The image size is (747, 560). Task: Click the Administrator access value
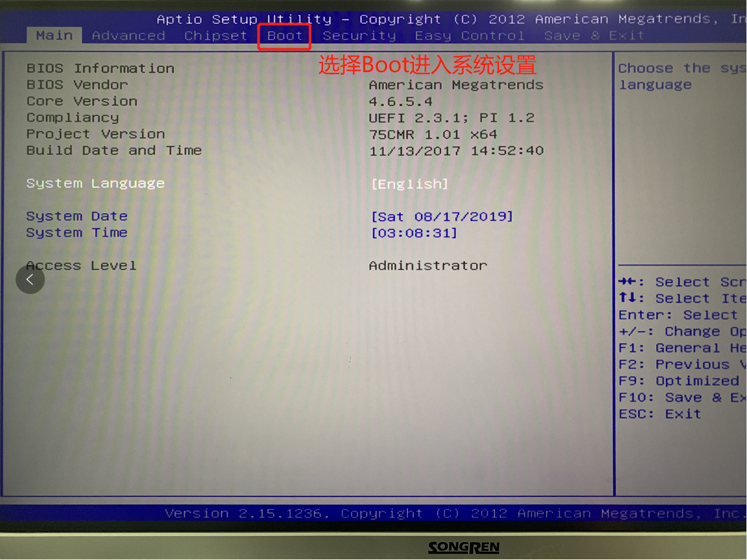coord(428,266)
